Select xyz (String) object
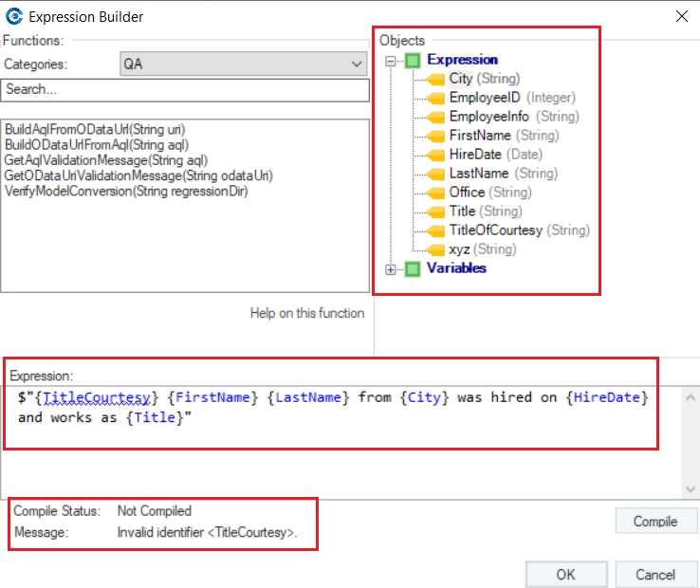The width and height of the screenshot is (700, 588). tap(483, 249)
